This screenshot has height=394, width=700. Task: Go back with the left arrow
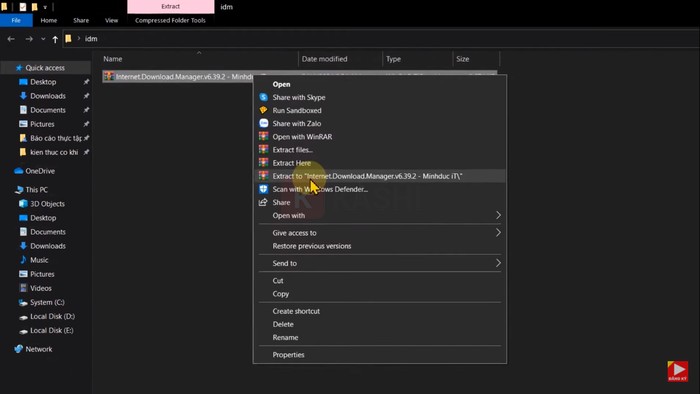[x=11, y=39]
